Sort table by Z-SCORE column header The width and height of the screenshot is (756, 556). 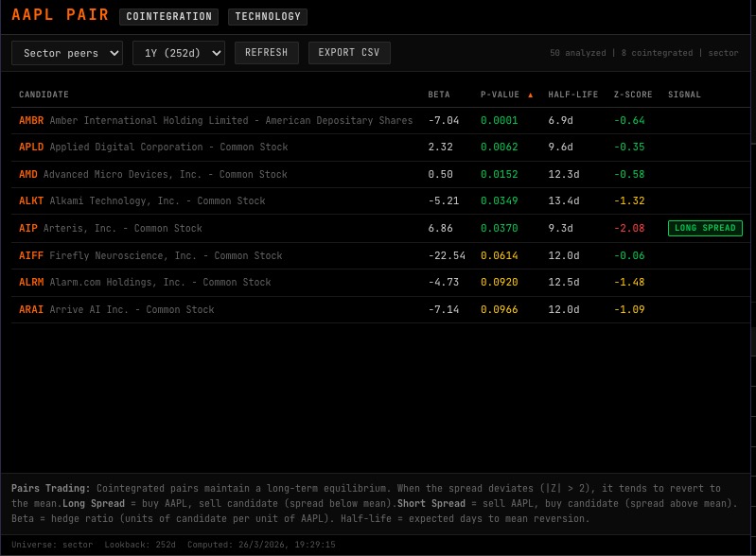(x=633, y=95)
